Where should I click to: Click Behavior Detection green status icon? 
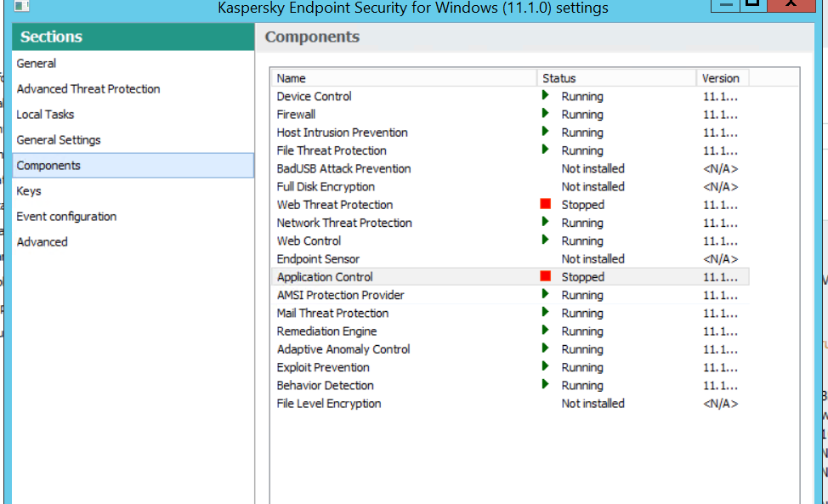coord(546,385)
